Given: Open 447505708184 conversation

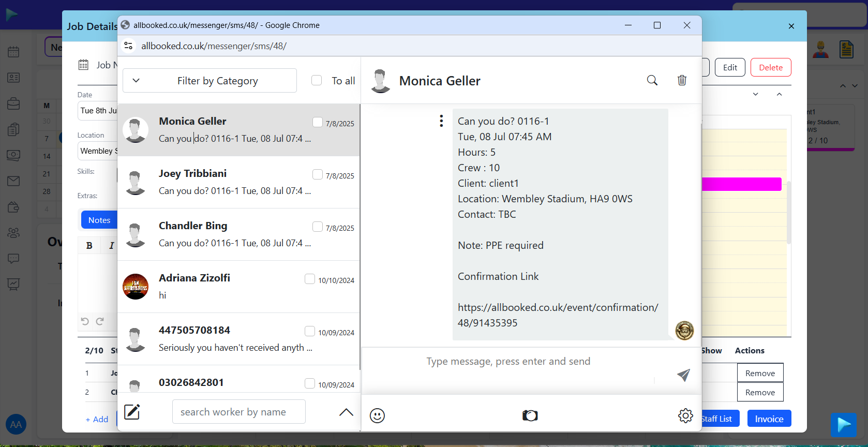Looking at the screenshot, I should point(239,339).
